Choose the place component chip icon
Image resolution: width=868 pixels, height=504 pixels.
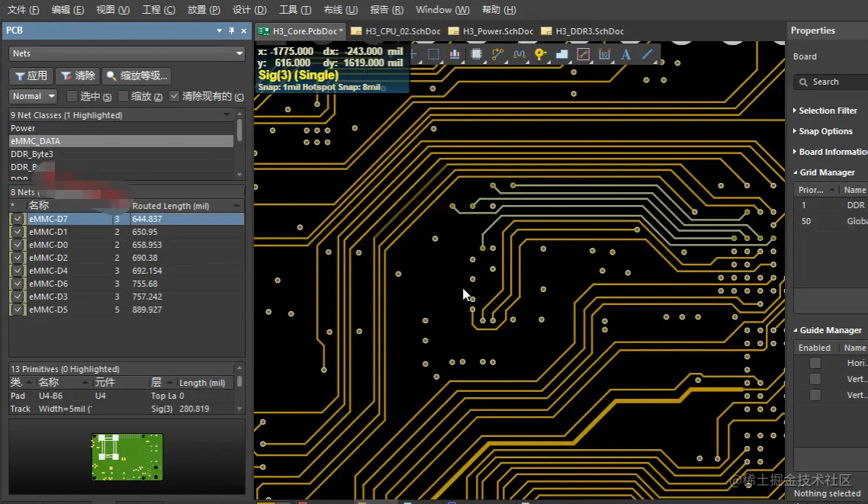click(x=477, y=54)
